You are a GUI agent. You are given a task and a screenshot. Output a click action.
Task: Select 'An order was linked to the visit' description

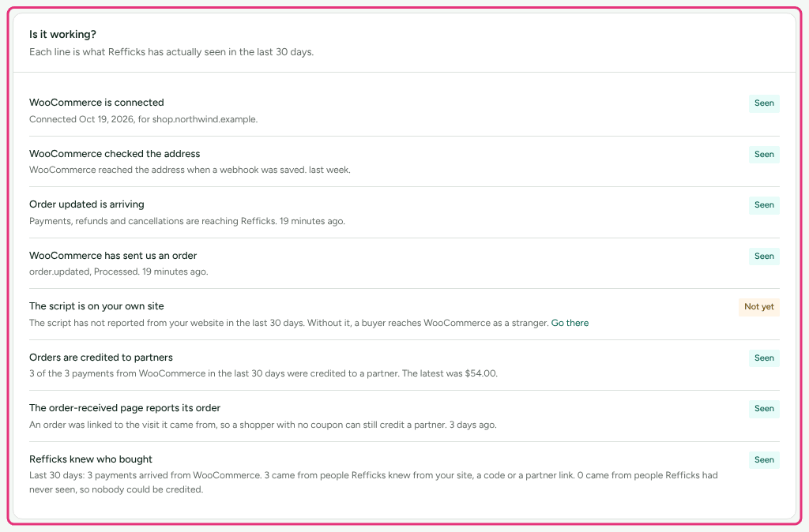click(263, 425)
